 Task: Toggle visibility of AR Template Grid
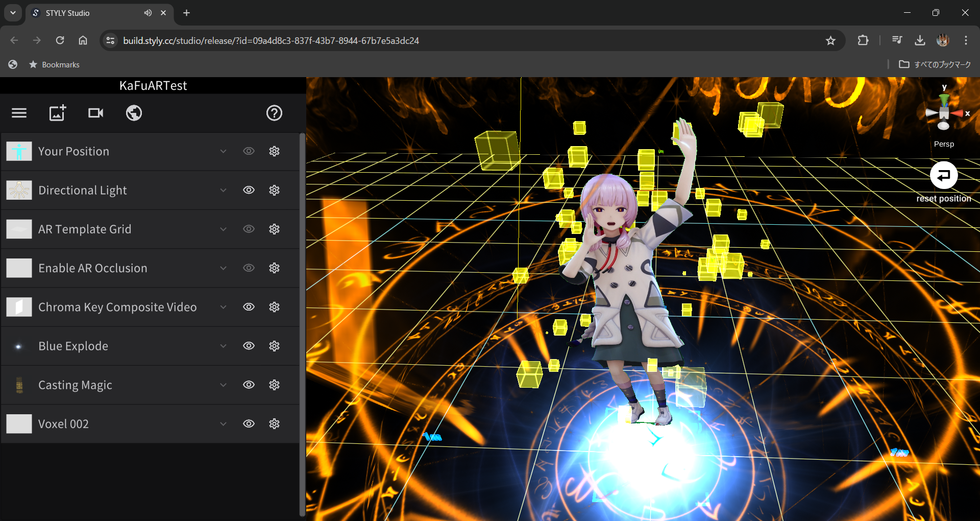pos(249,229)
